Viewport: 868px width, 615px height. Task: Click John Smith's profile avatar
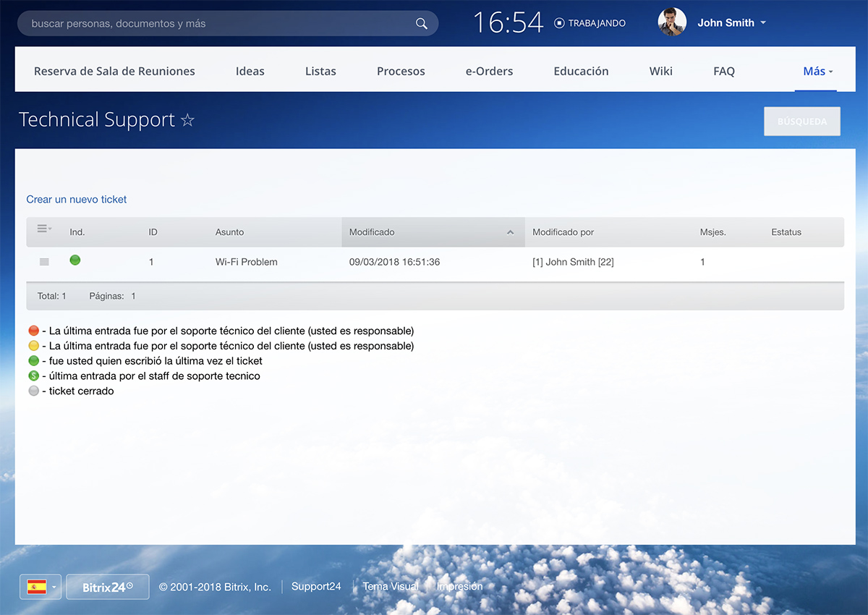(672, 22)
